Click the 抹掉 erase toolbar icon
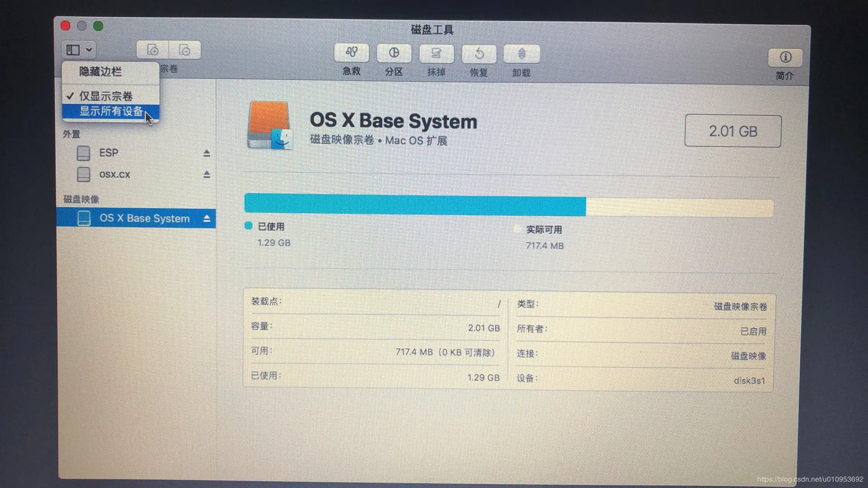868x488 pixels. tap(436, 54)
